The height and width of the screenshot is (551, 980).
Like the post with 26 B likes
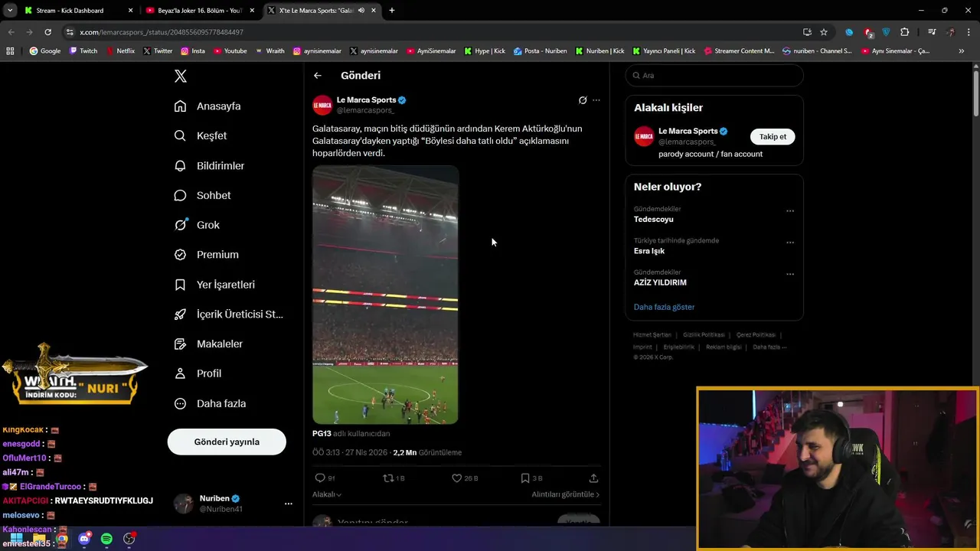point(456,478)
